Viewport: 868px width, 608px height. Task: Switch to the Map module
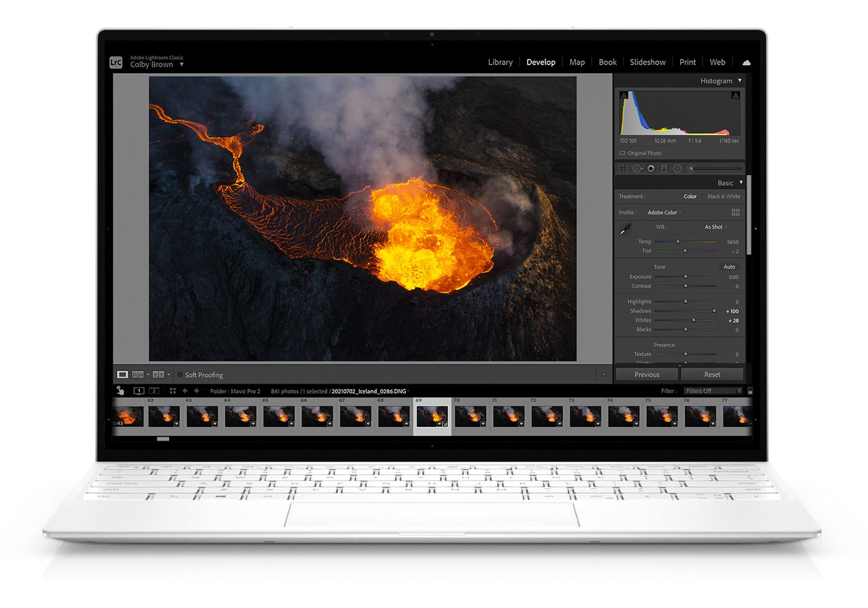point(577,62)
